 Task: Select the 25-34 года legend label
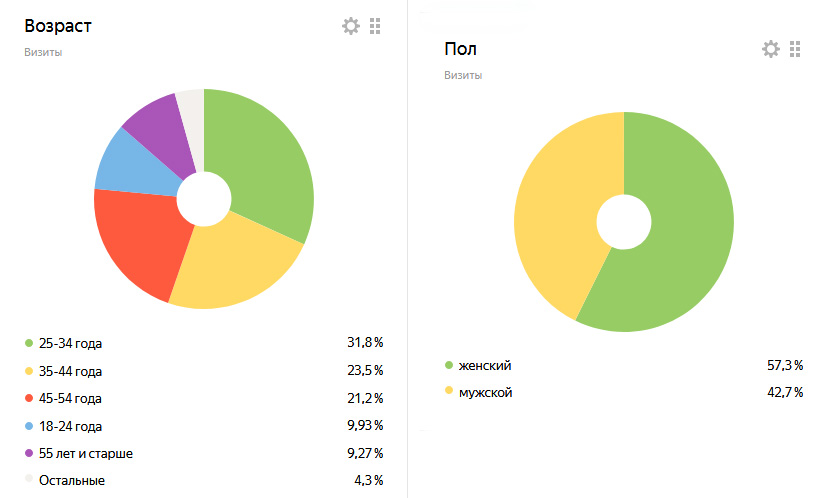tap(70, 344)
